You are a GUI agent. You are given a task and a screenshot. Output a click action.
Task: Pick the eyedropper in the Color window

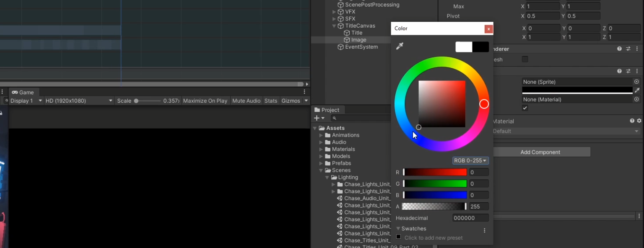400,46
